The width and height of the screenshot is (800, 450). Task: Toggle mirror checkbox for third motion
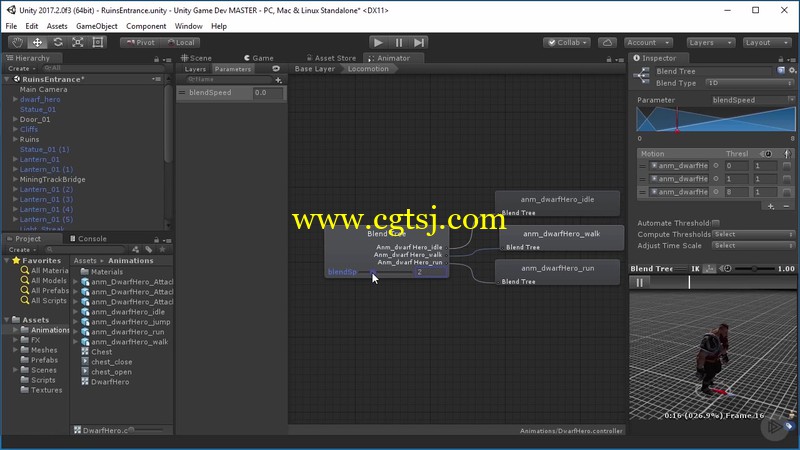point(787,192)
